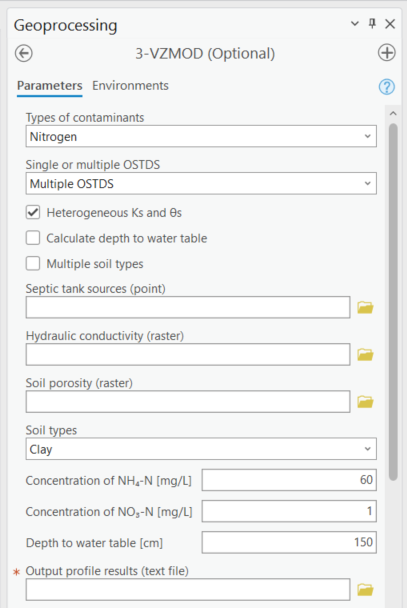Open Types of contaminants dropdown
Screen dimensions: 407x608
pos(201,136)
